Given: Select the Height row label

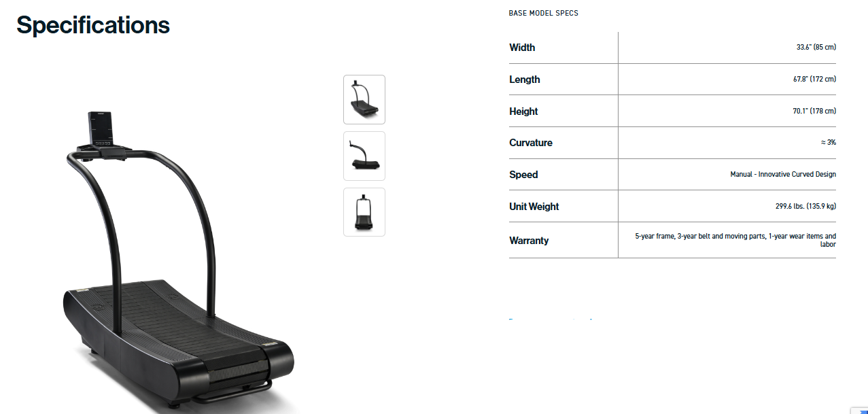Looking at the screenshot, I should 523,111.
